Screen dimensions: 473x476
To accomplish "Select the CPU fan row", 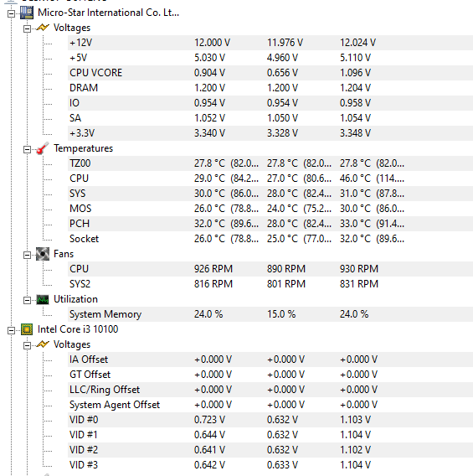I will tap(270, 269).
